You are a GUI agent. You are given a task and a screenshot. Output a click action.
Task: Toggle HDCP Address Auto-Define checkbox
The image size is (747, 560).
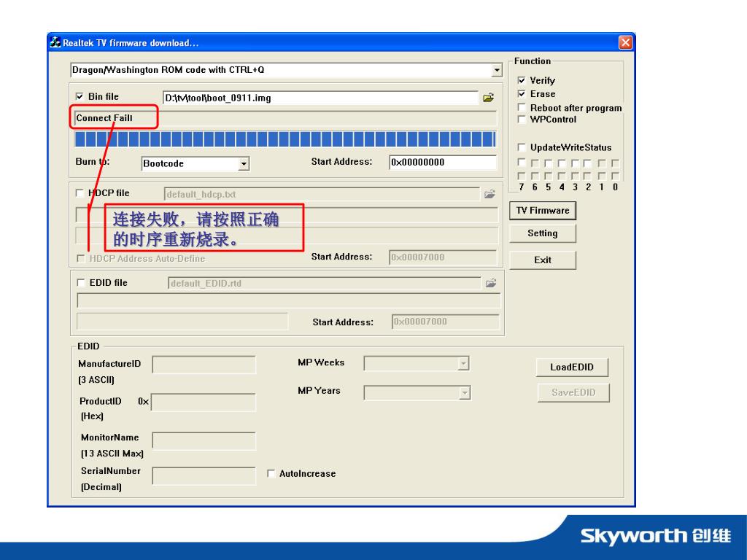(x=81, y=258)
